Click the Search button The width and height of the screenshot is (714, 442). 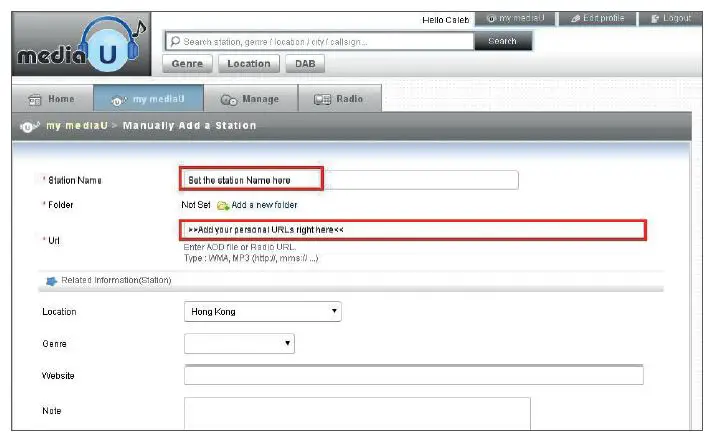(503, 41)
